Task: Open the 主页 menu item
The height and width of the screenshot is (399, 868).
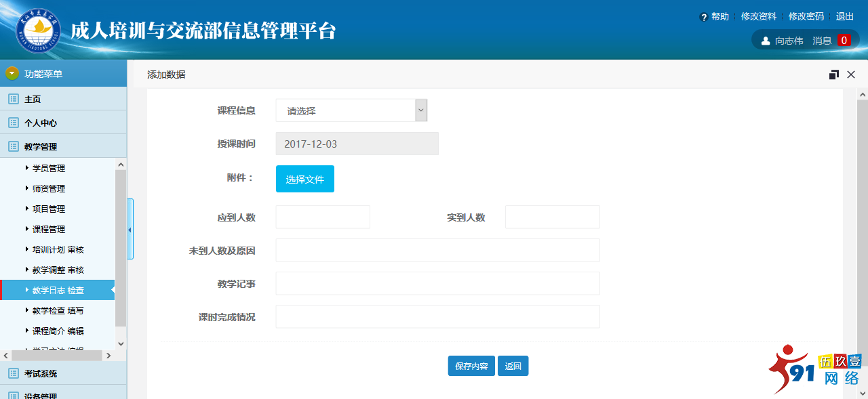Action: pos(33,99)
